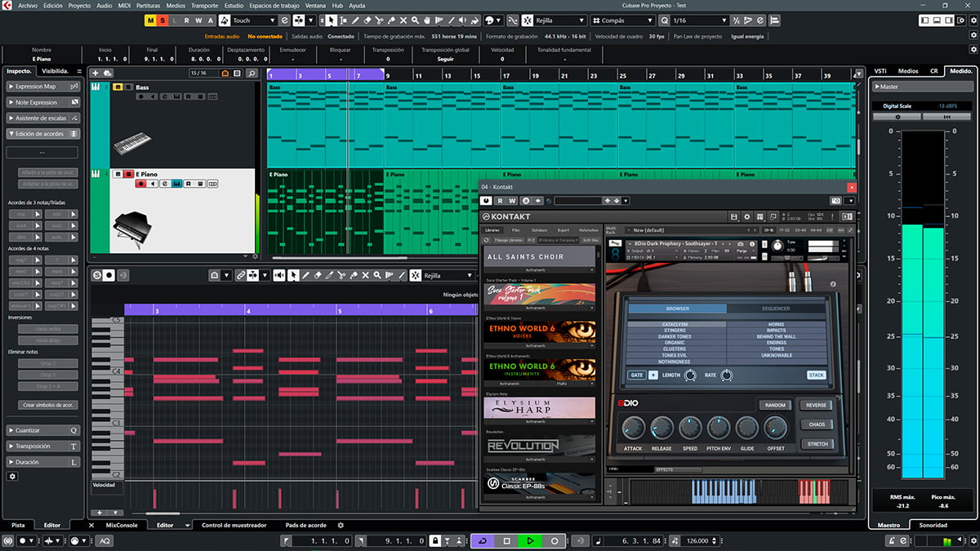The height and width of the screenshot is (551, 980).
Task: Select the Split scissors tool
Action: 379,20
